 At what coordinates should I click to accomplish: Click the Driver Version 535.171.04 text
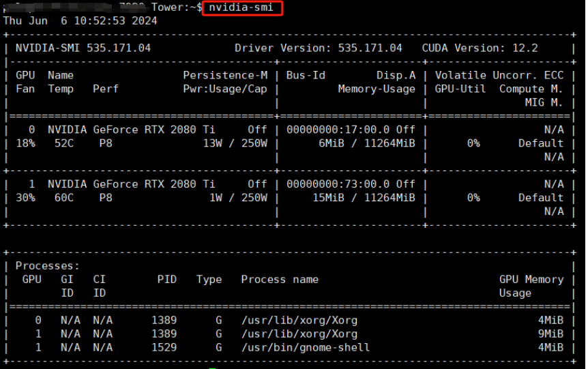click(x=318, y=48)
